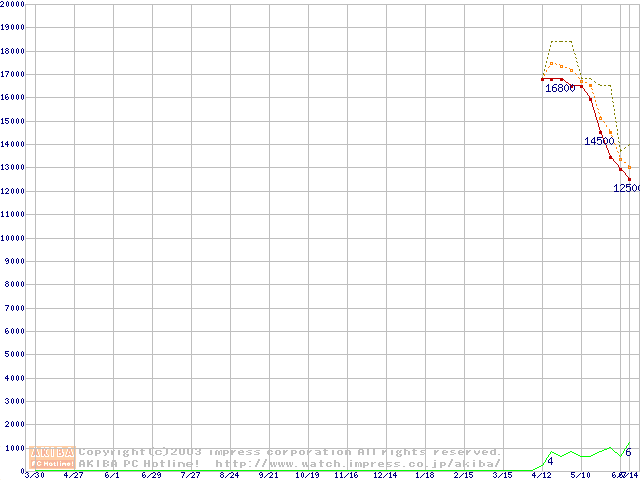Click the Impress Corporation copyright notice
The width and height of the screenshot is (640, 480).
(290, 452)
